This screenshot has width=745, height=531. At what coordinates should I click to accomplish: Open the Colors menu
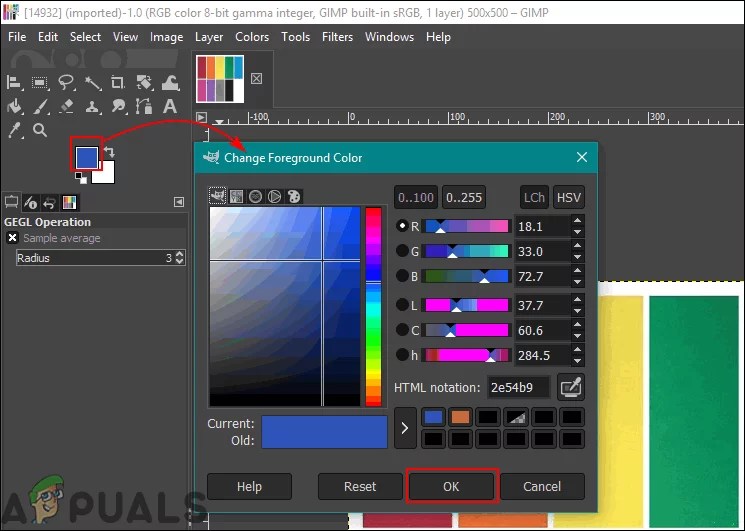click(252, 37)
